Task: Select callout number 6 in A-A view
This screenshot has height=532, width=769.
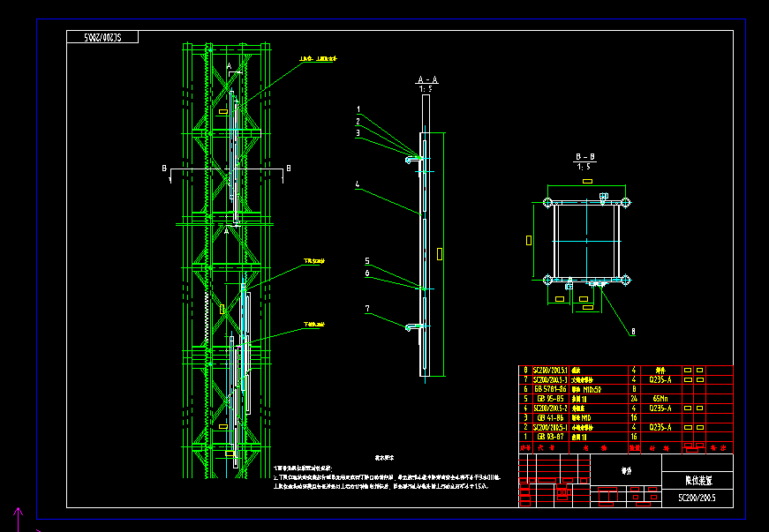Action: 367,273
